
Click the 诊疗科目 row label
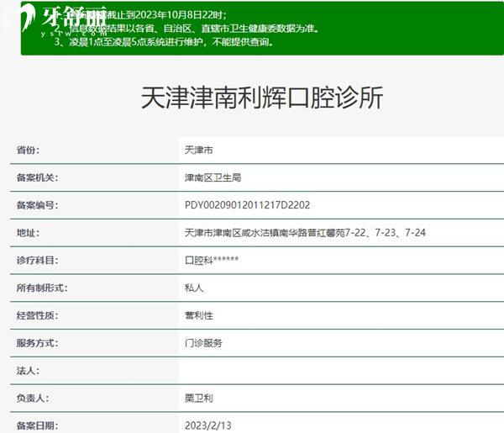[x=38, y=260]
